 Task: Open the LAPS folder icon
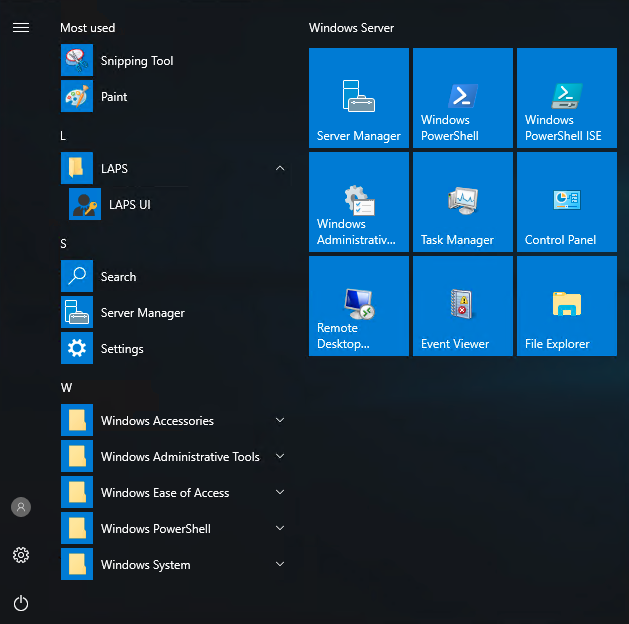77,168
